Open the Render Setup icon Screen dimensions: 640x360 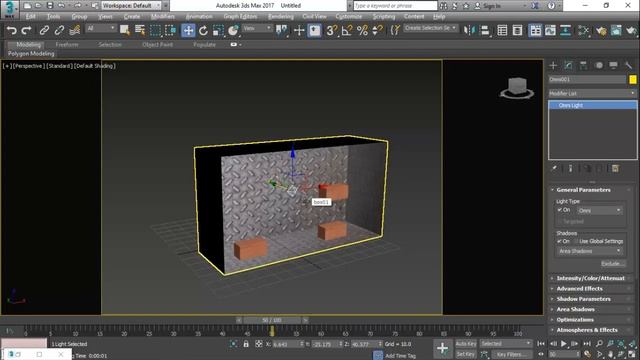point(600,30)
